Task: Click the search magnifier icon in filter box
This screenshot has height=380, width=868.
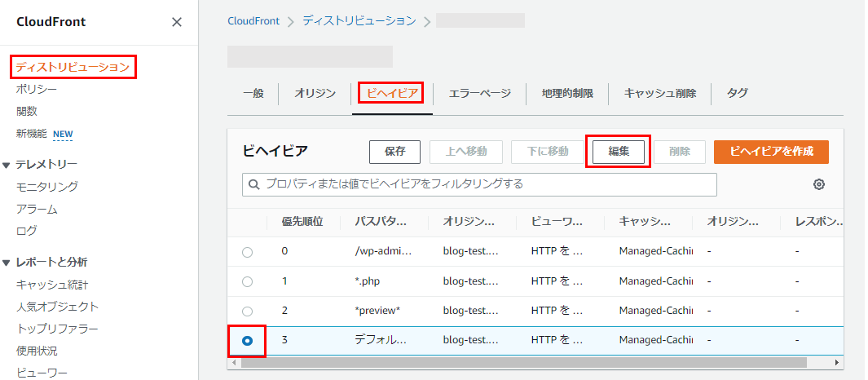Action: pos(254,184)
